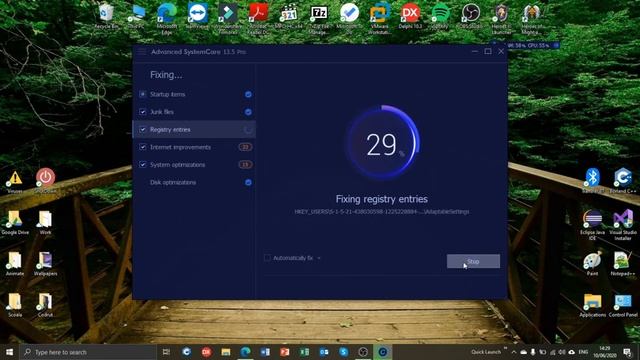Click the taskbar search box

[88, 352]
